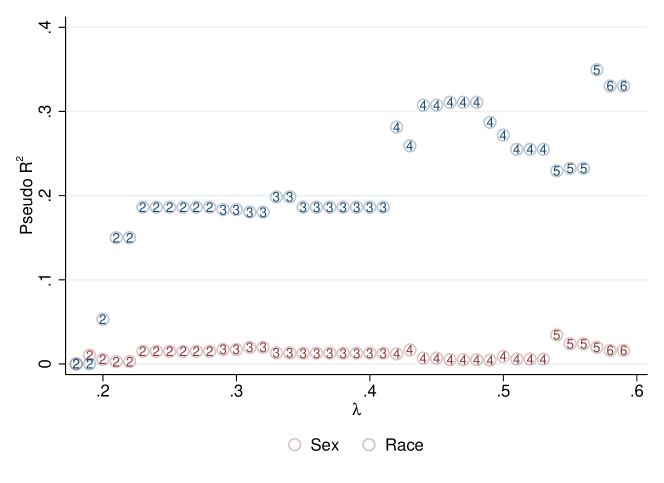Select the rightmost blue 6 Race marker
Viewport: 664px width, 483px height.
(x=624, y=86)
